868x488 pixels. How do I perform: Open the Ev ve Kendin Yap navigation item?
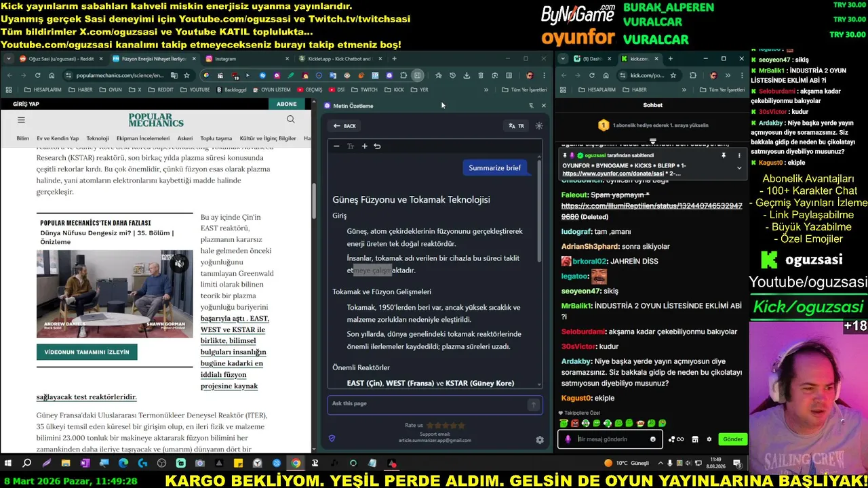[x=58, y=138]
